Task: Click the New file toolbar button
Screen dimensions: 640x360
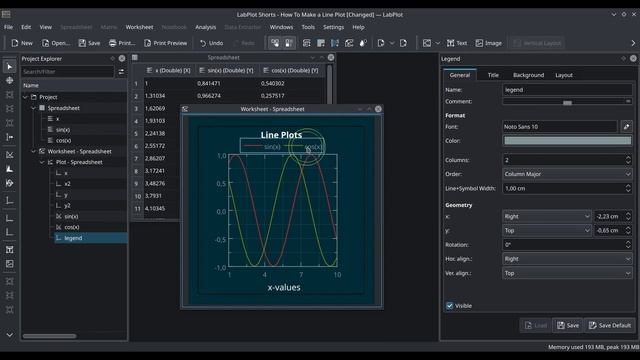Action: click(22, 43)
